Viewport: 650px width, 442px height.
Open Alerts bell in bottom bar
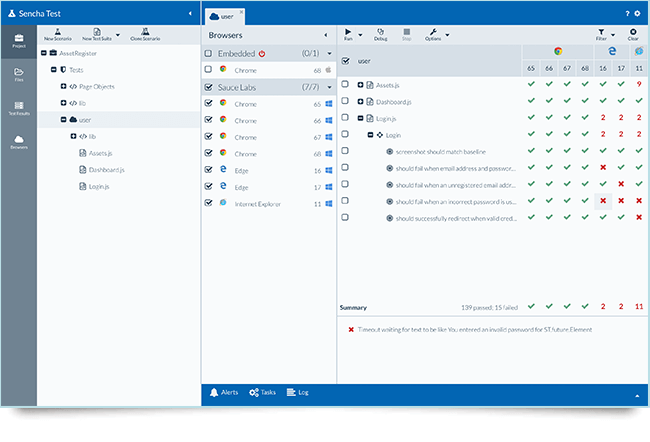click(224, 392)
